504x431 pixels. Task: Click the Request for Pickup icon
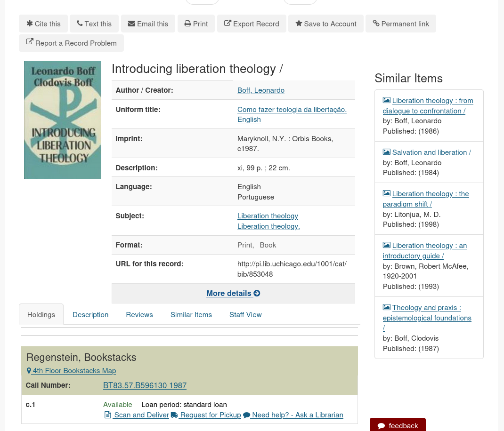tap(174, 415)
